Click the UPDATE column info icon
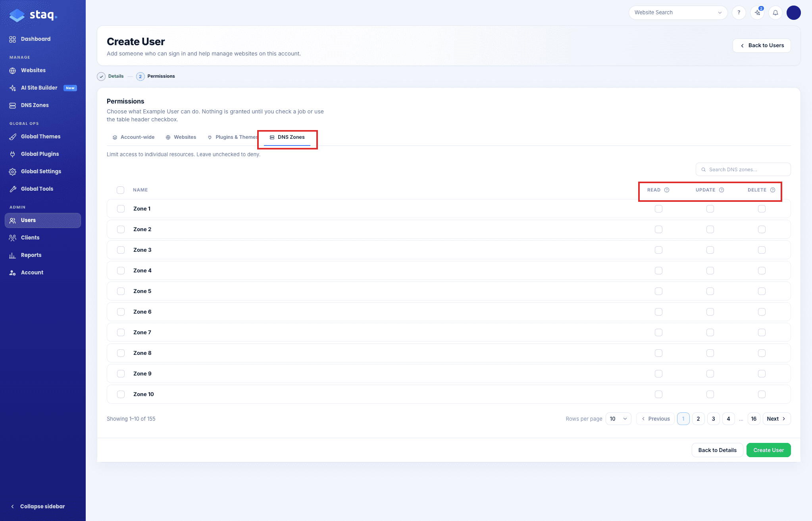Viewport: 812px width, 521px height. pyautogui.click(x=722, y=190)
